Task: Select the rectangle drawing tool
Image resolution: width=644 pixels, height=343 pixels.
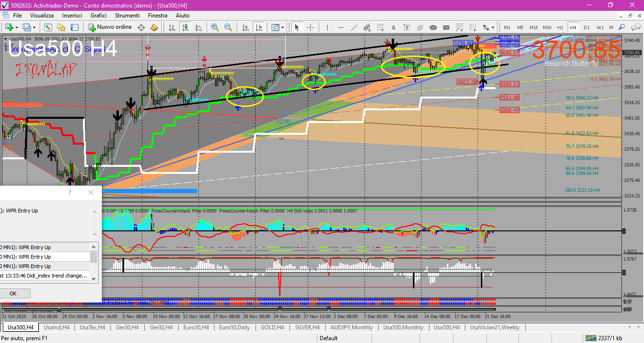Action: pos(446,27)
